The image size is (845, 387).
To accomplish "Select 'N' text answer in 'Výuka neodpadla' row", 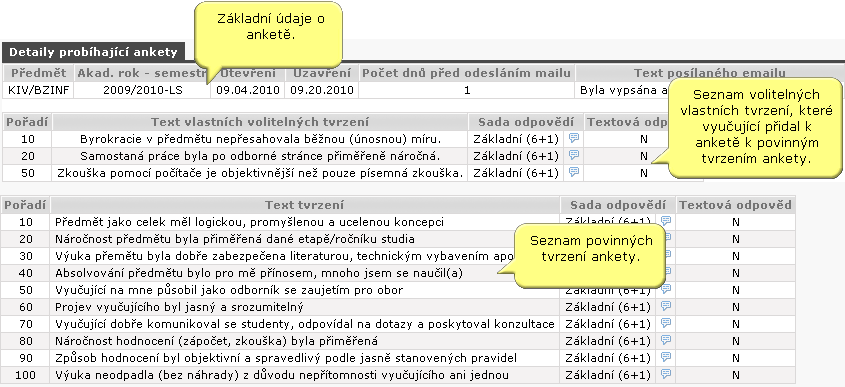I will (736, 375).
